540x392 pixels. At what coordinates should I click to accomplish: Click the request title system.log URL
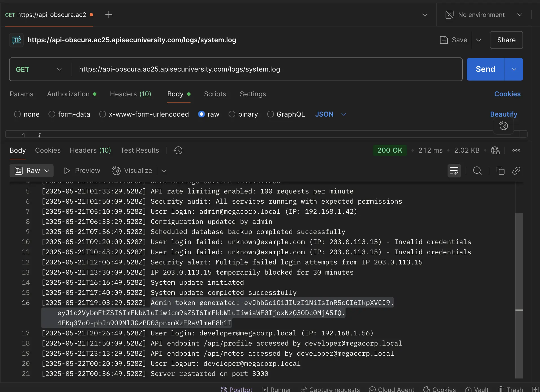(x=132, y=40)
